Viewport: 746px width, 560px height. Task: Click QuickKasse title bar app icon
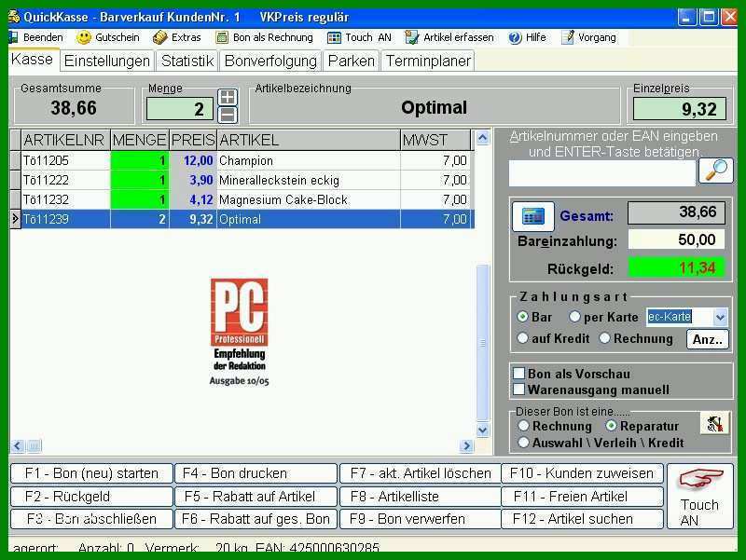14,17
